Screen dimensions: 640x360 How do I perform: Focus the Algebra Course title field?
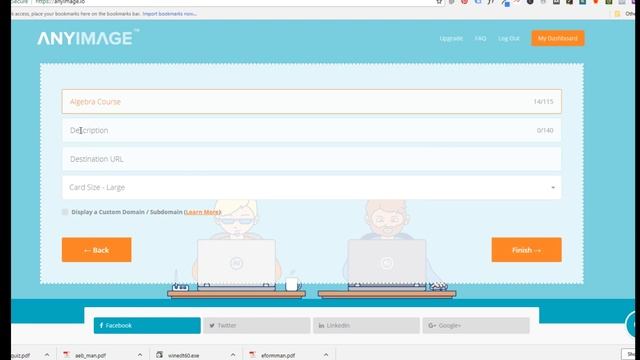pyautogui.click(x=311, y=102)
